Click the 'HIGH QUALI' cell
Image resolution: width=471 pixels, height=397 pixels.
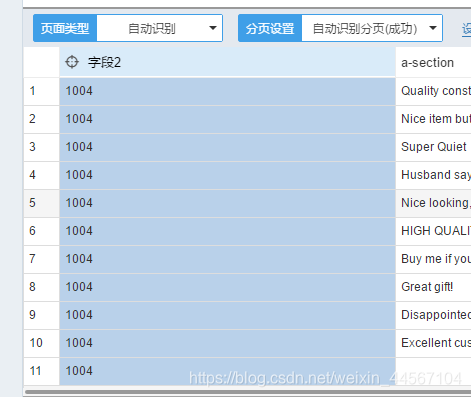coord(433,231)
